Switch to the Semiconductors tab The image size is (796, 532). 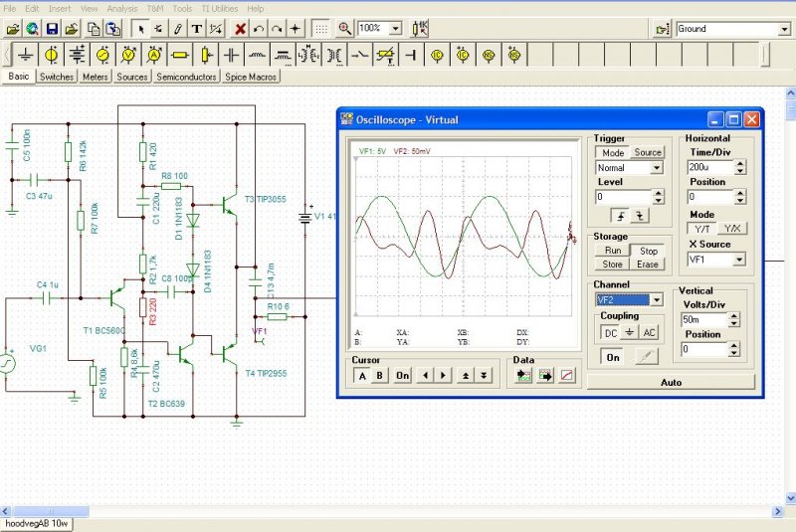pos(186,78)
